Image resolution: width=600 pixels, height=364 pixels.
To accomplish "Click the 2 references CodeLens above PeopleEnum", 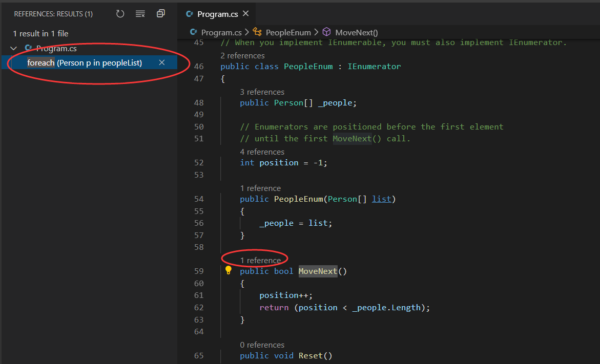I will pos(242,55).
